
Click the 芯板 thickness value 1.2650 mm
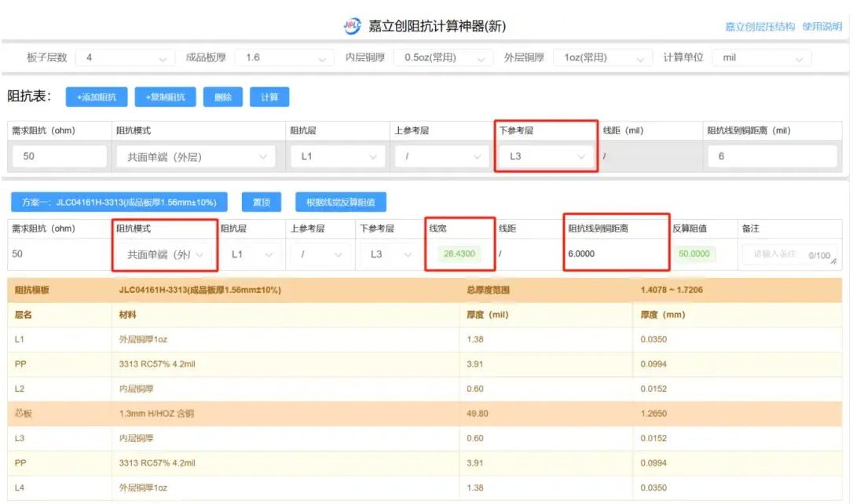coord(653,414)
